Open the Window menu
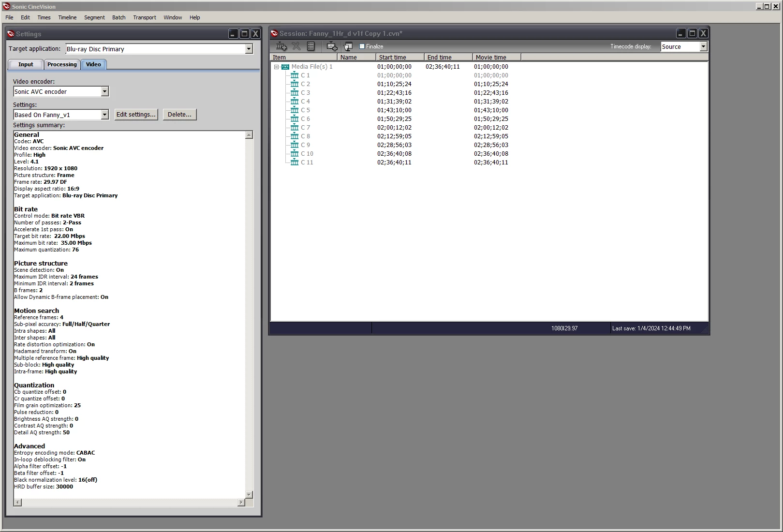This screenshot has height=532, width=783. tap(173, 17)
